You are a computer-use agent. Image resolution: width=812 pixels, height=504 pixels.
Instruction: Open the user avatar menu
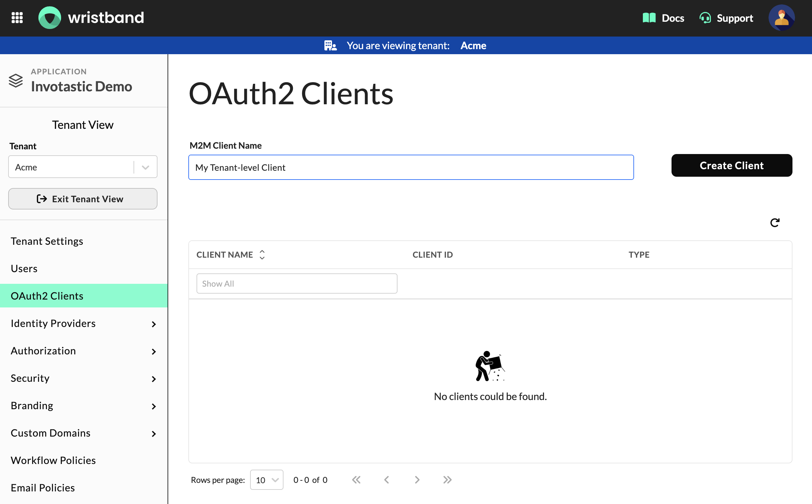(x=781, y=18)
